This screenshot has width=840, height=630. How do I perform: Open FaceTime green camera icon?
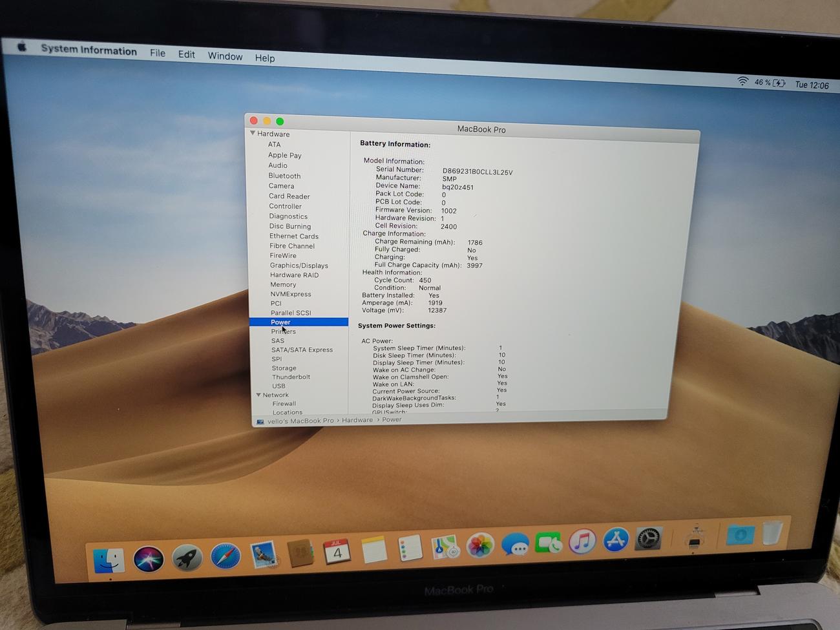[549, 542]
